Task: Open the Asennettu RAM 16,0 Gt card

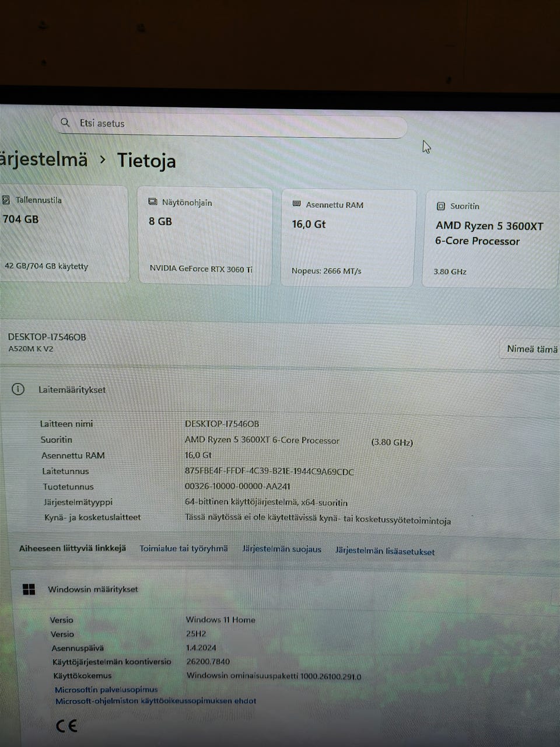Action: 349,238
